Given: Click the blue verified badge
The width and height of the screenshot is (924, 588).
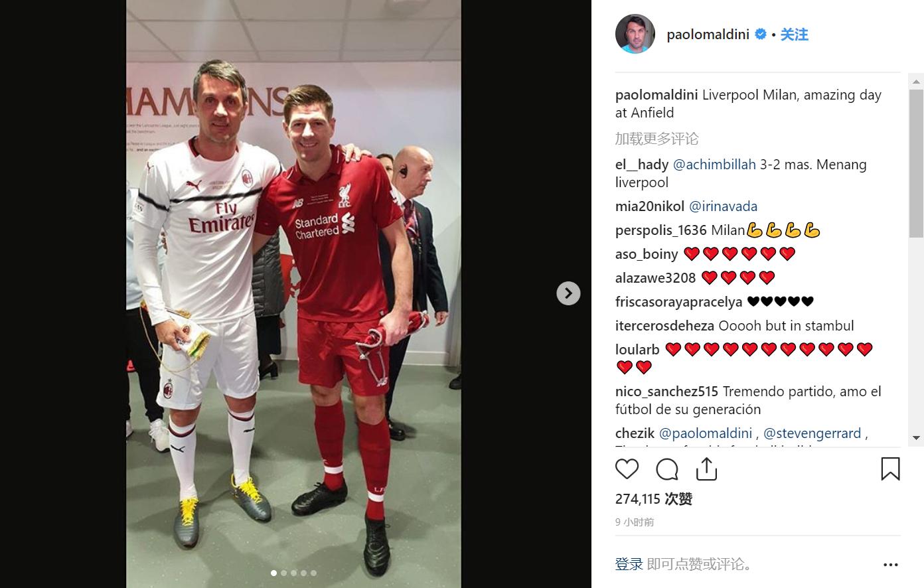Looking at the screenshot, I should tap(761, 34).
